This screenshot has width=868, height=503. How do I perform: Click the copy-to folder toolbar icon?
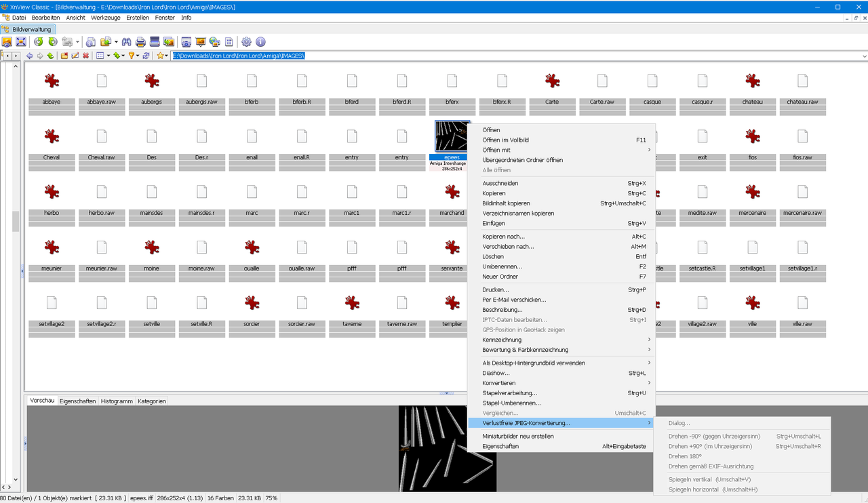pos(105,42)
